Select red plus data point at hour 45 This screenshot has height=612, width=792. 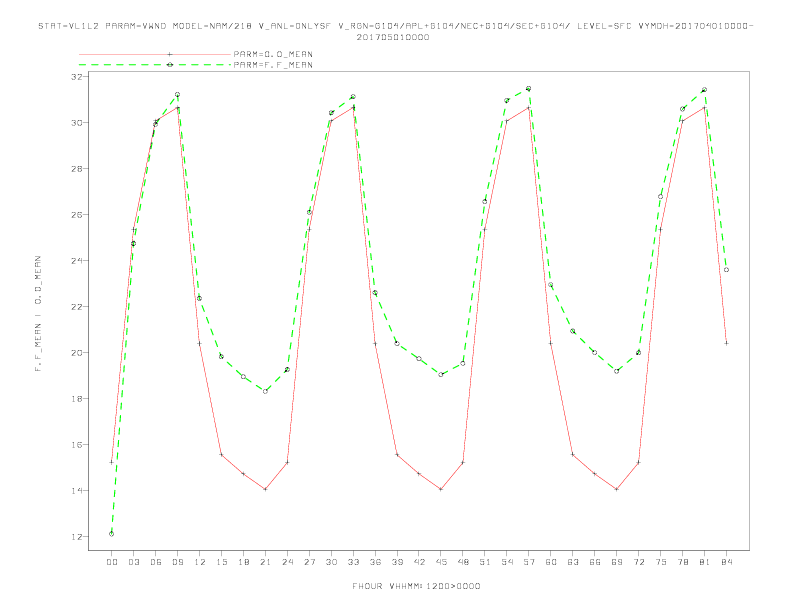(441, 489)
